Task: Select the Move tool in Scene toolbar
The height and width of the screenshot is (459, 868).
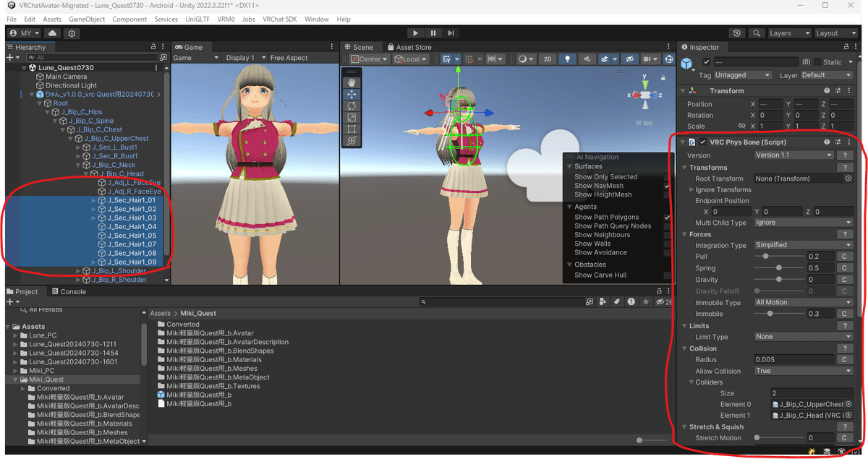Action: [352, 94]
